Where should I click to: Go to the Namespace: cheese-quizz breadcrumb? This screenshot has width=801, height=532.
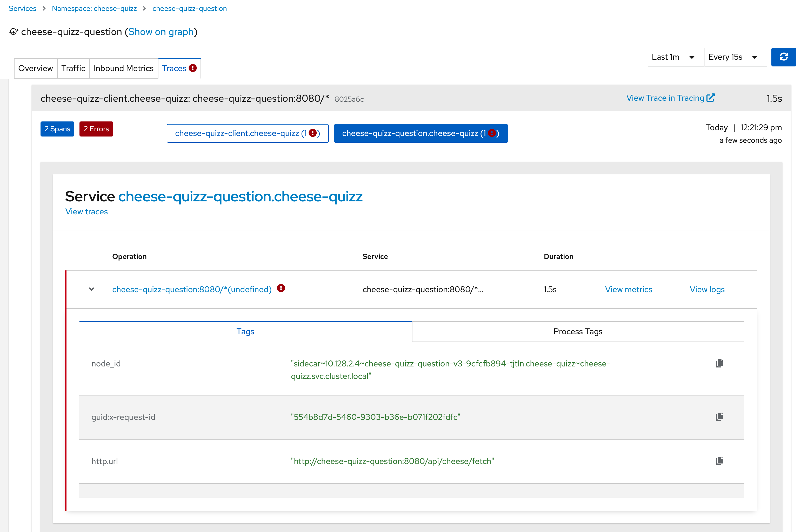click(94, 9)
